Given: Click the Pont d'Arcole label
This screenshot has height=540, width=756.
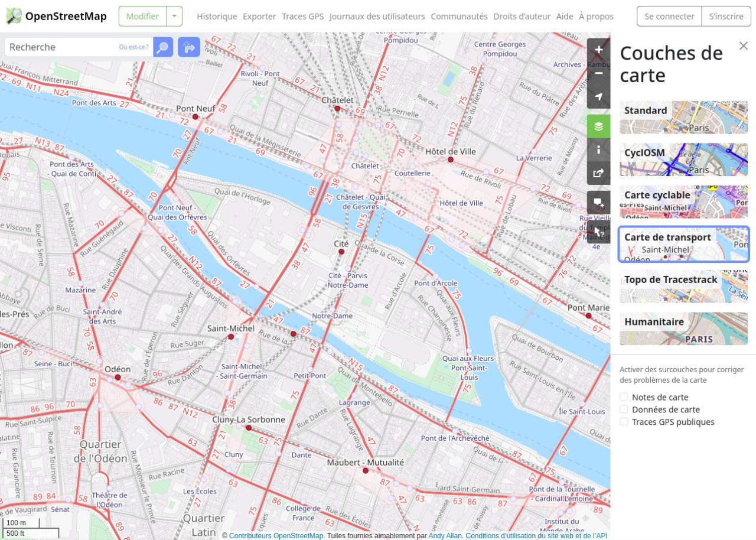Looking at the screenshot, I should point(436,283).
